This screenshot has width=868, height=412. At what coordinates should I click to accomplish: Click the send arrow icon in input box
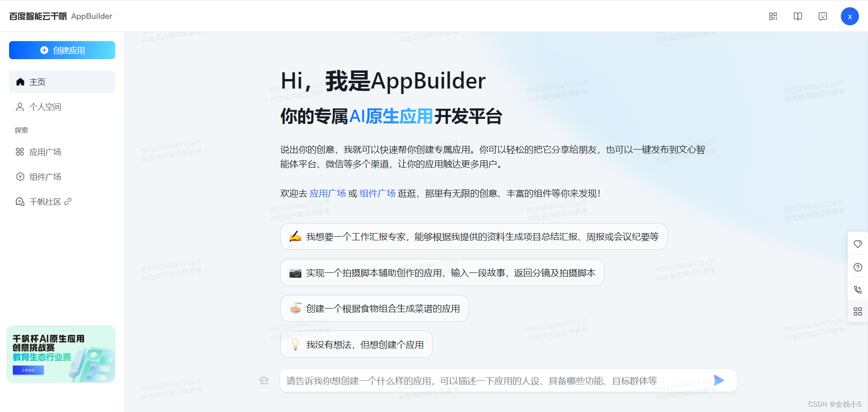pos(719,380)
